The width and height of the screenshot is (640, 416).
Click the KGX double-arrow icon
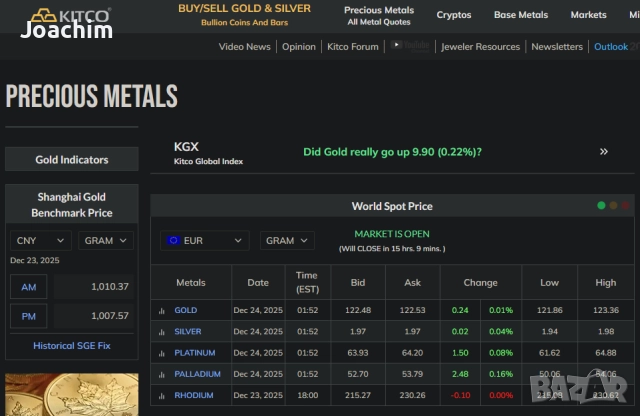[603, 152]
